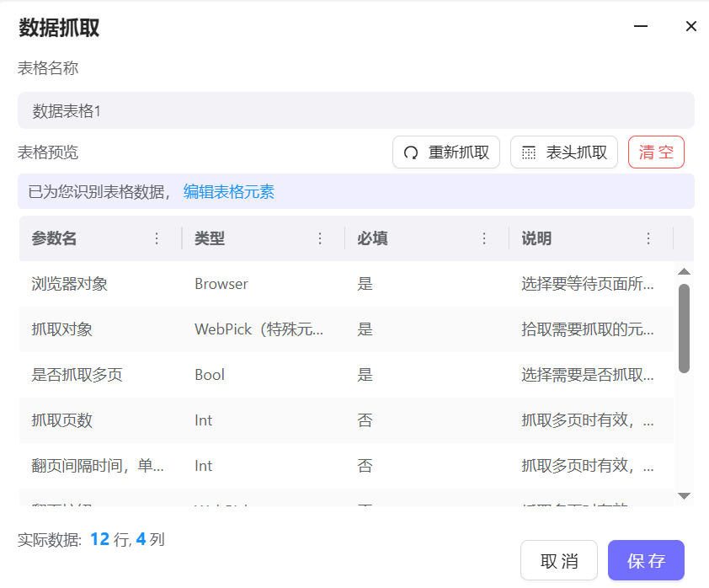Image resolution: width=709 pixels, height=588 pixels.
Task: Click the 表格名称 input field
Action: (355, 110)
